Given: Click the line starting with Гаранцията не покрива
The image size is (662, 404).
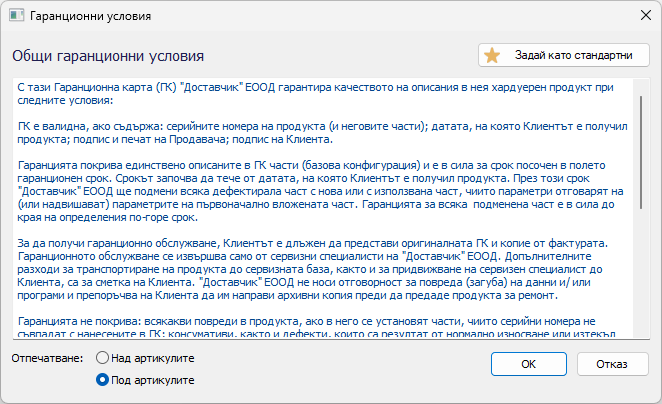Looking at the screenshot, I should click(x=307, y=321).
